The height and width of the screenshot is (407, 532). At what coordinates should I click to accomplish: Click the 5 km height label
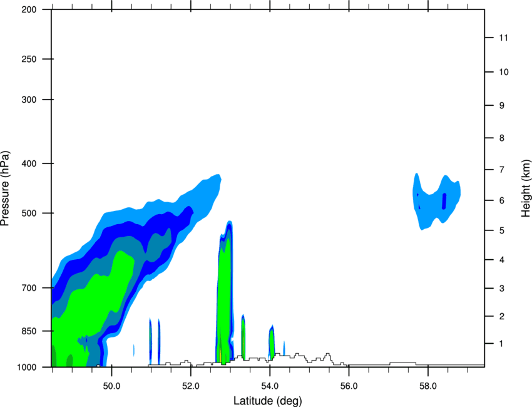(502, 230)
